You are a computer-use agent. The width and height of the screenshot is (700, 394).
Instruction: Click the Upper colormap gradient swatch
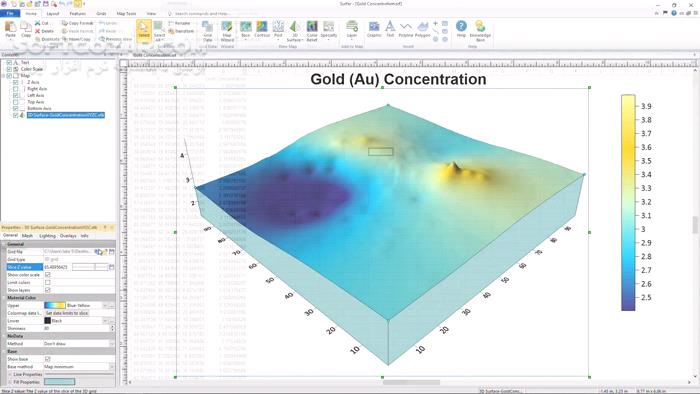55,305
